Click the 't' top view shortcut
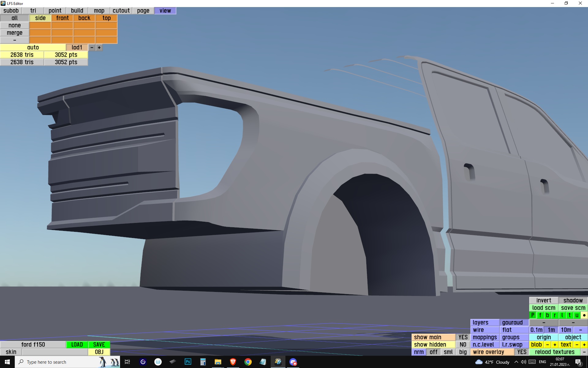The image size is (588, 368). tap(569, 315)
